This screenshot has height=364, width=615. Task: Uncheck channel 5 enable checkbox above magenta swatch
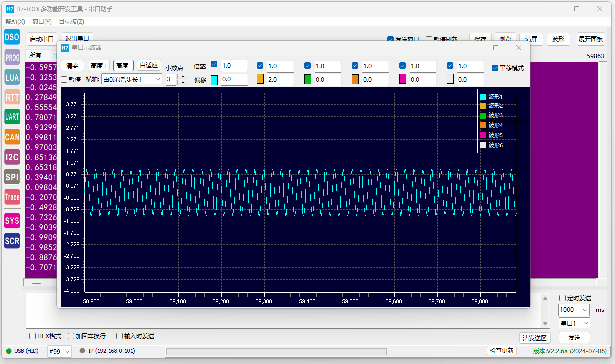tap(402, 66)
